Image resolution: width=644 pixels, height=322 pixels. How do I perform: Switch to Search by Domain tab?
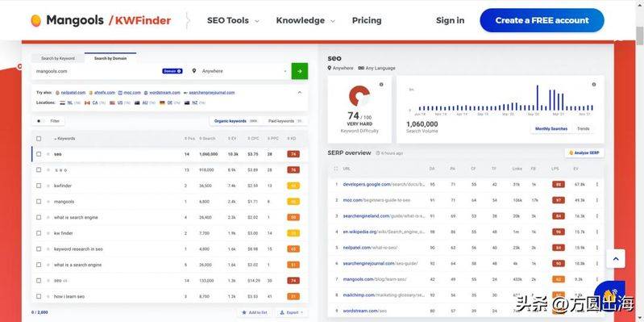(x=110, y=58)
